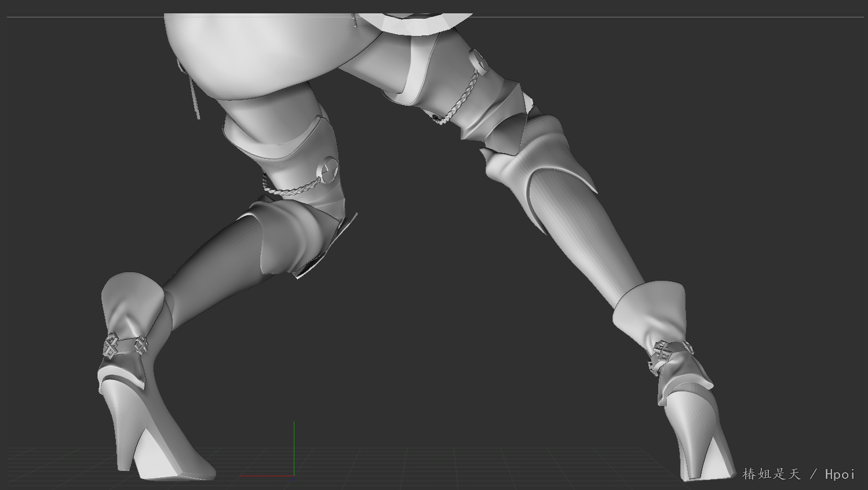Pick the buckle ornament on the screen-left ankle
The image size is (868, 490).
click(112, 346)
